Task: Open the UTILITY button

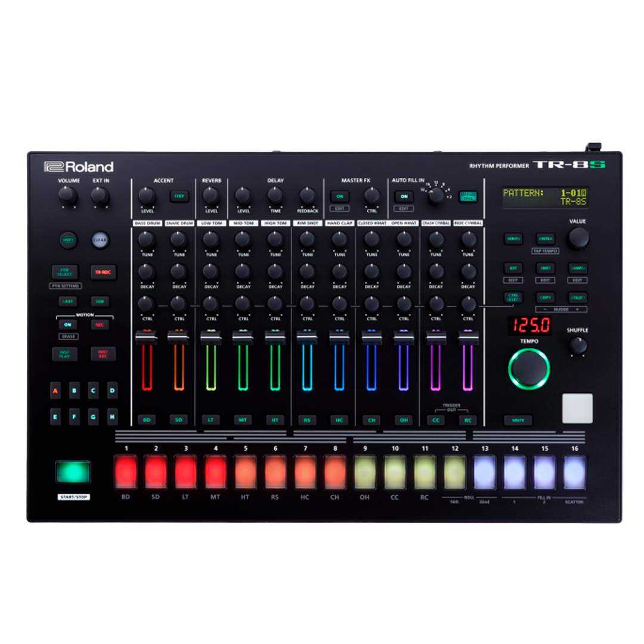Action: pos(577,298)
